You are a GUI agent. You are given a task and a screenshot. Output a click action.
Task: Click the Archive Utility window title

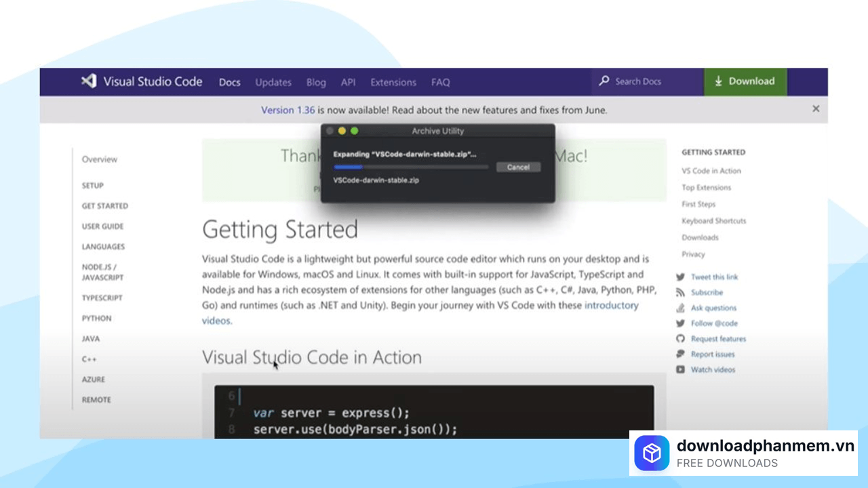(438, 131)
